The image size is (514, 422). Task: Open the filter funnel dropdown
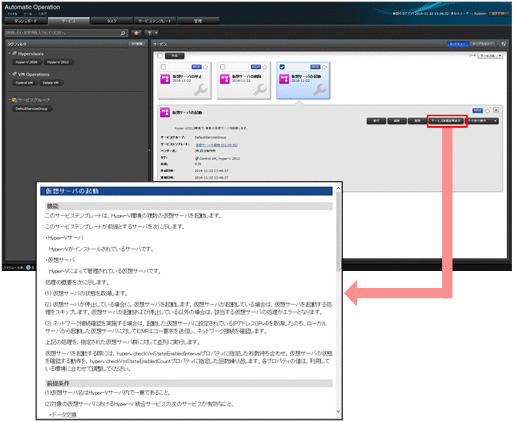tap(152, 33)
